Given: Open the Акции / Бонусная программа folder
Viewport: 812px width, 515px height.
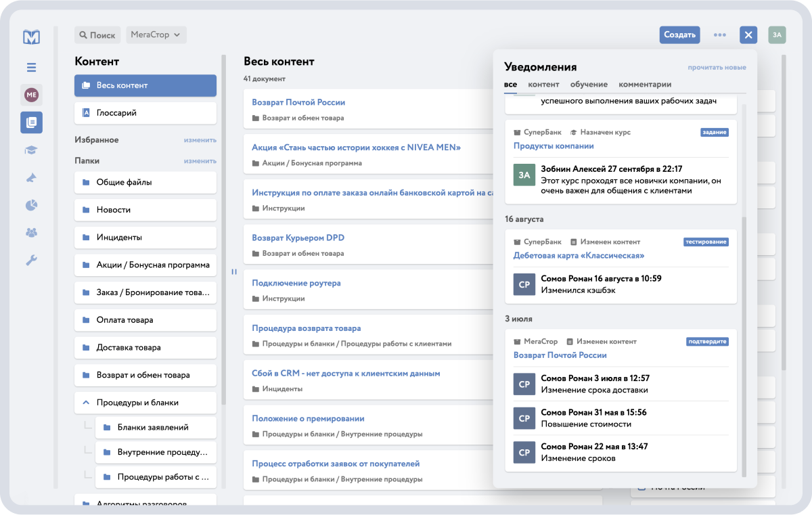Looking at the screenshot, I should point(145,265).
